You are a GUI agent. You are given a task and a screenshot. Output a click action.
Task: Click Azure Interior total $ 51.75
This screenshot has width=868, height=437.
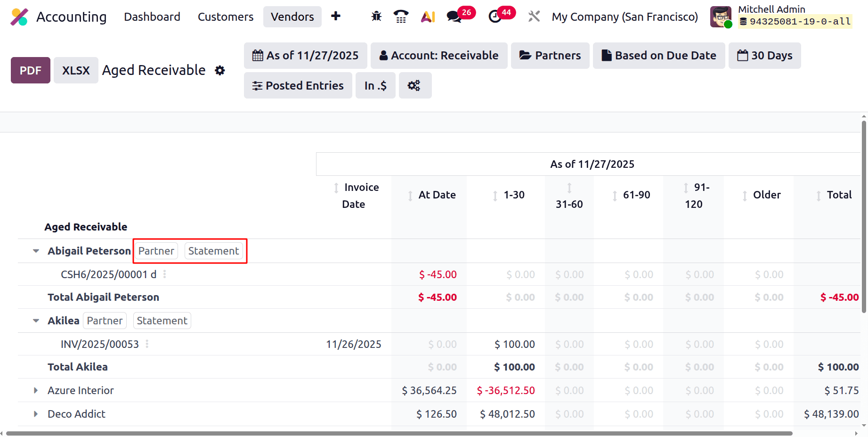pyautogui.click(x=841, y=390)
